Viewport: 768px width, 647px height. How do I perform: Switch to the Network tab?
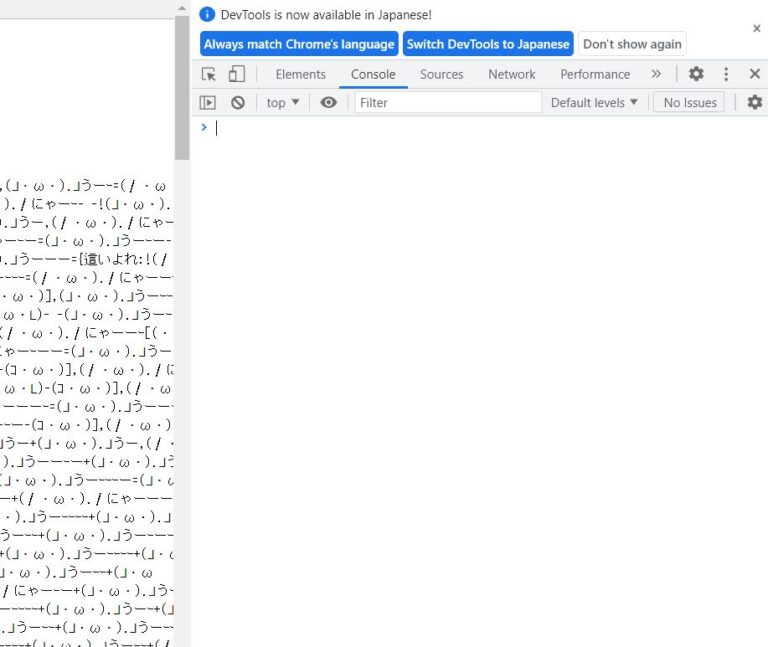click(x=511, y=74)
